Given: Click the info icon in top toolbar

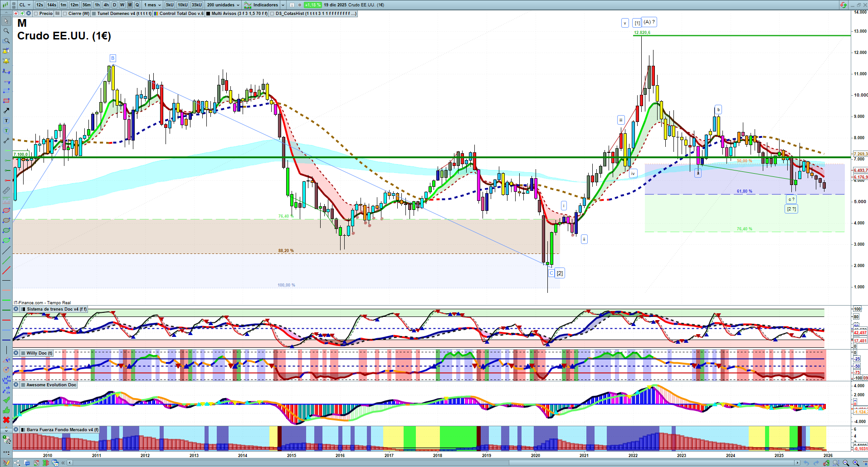Looking at the screenshot, I should pos(292,5).
